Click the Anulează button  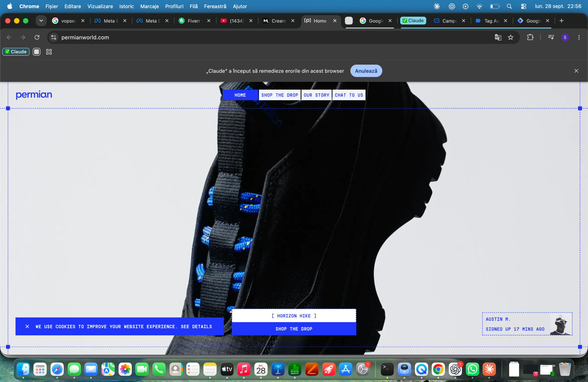[x=366, y=71]
